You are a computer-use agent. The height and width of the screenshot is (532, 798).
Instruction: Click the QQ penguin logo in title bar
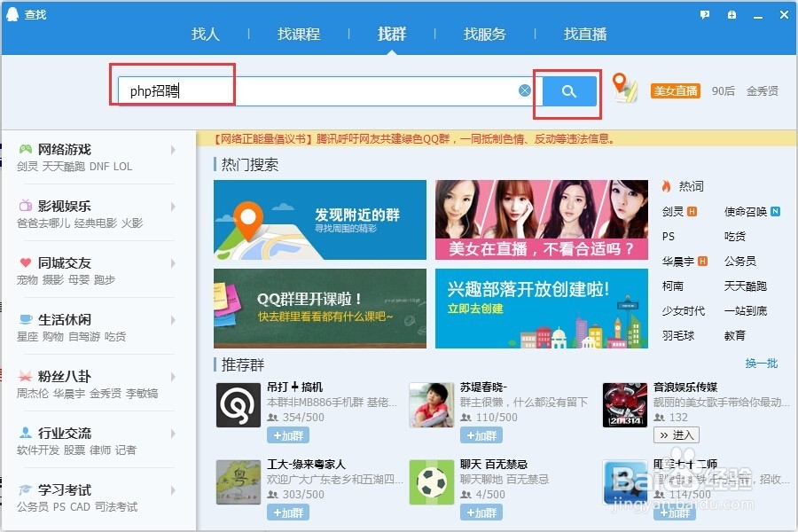point(12,14)
